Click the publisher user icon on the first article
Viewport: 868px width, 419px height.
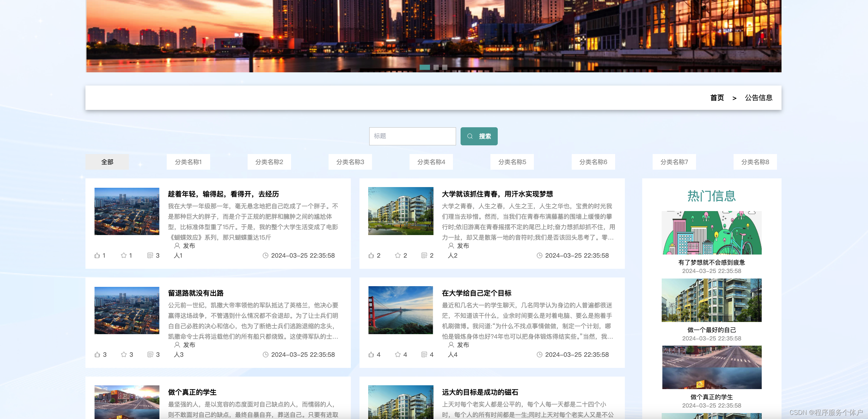[177, 246]
